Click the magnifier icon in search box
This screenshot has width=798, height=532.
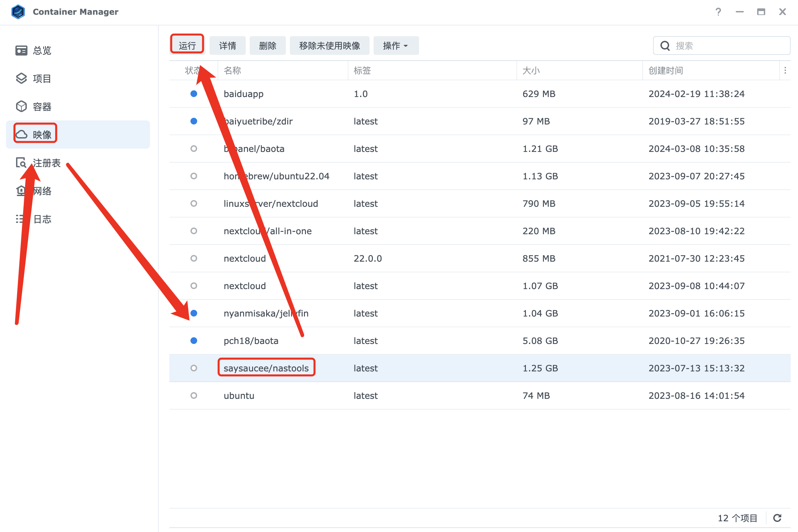(665, 46)
